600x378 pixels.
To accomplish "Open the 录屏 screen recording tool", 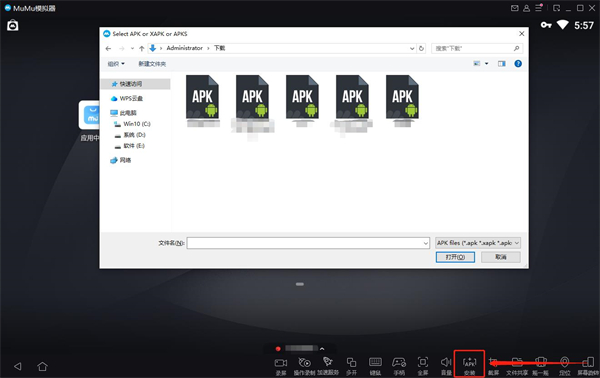I will pos(280,366).
